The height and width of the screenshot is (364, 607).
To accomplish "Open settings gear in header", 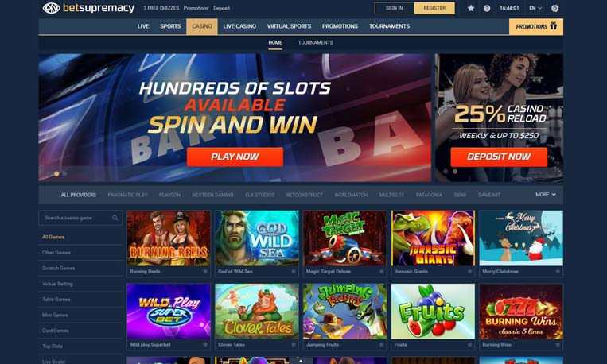I will [554, 8].
